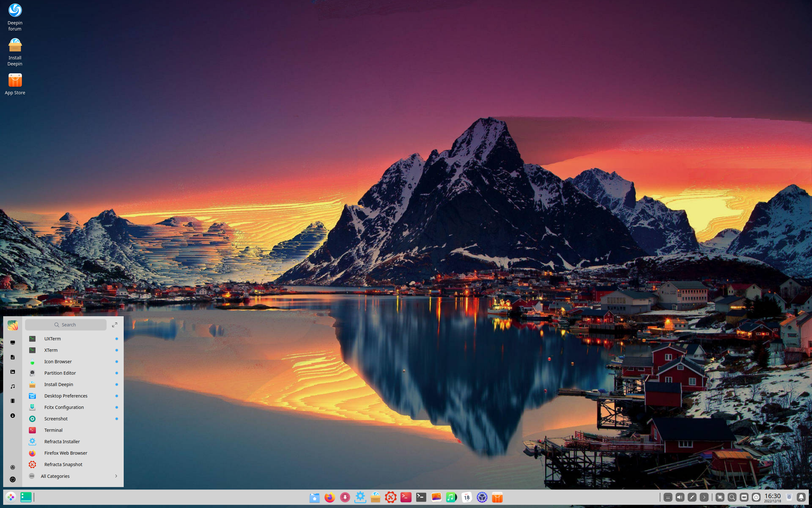Open the File Manager from the dock
812x508 pixels.
[x=314, y=497]
